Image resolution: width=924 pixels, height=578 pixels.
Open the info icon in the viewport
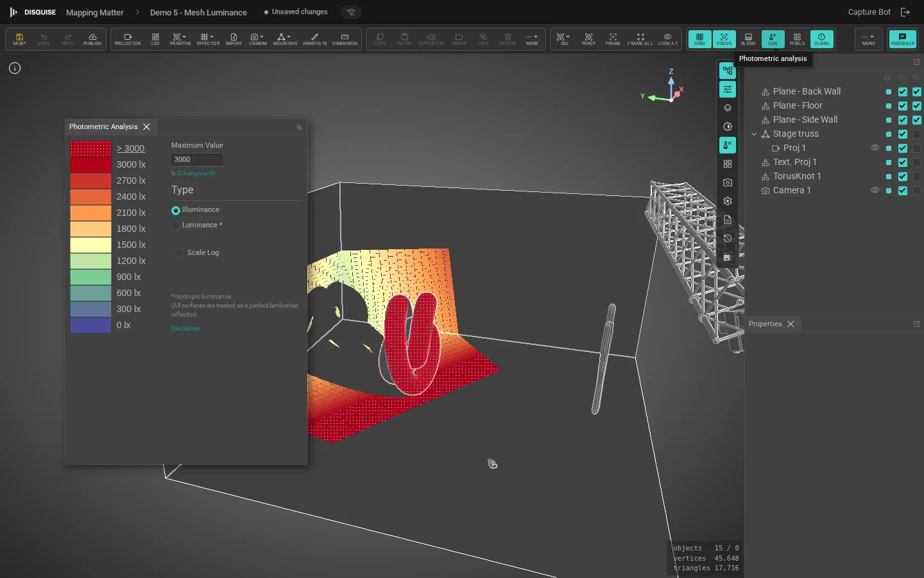[15, 68]
